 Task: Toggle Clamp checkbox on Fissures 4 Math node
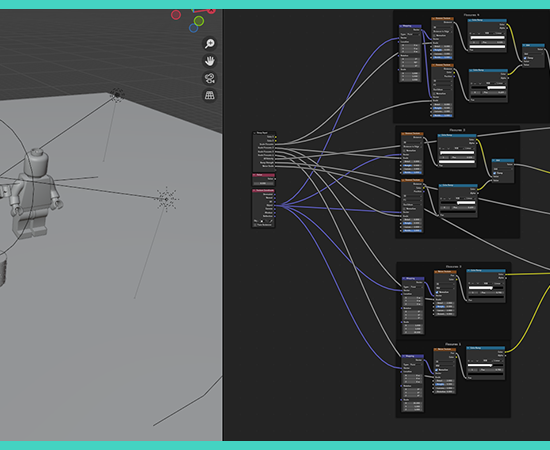click(x=525, y=58)
